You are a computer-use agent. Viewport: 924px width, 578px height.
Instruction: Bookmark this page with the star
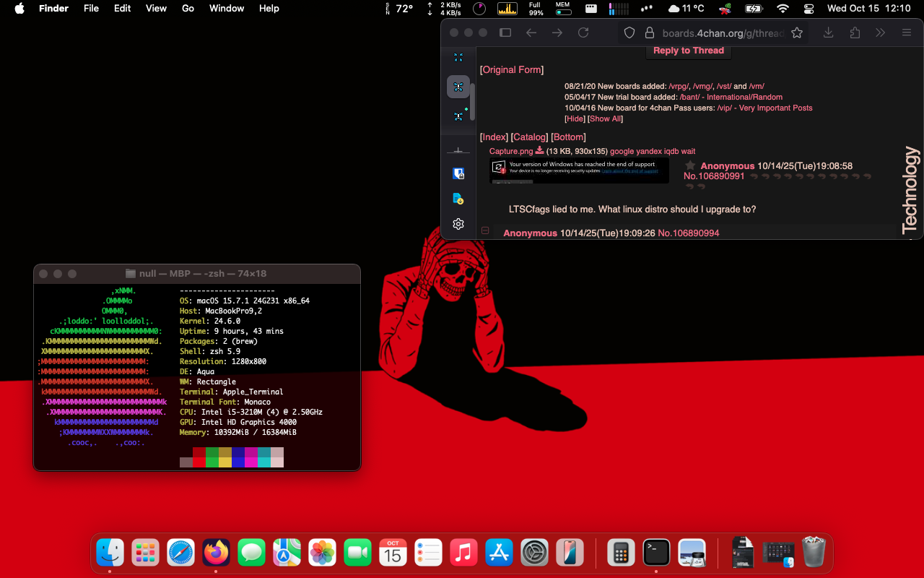tap(797, 33)
